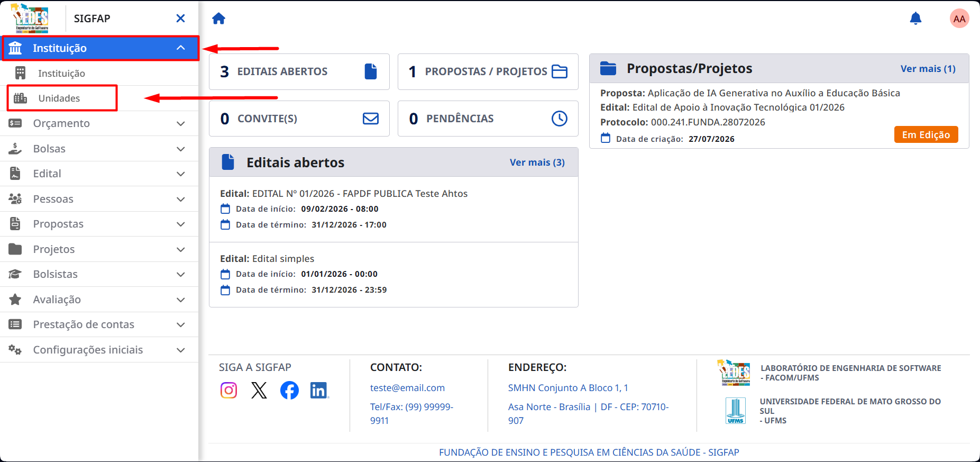Open the AA user avatar menu
The width and height of the screenshot is (980, 462).
pyautogui.click(x=959, y=19)
